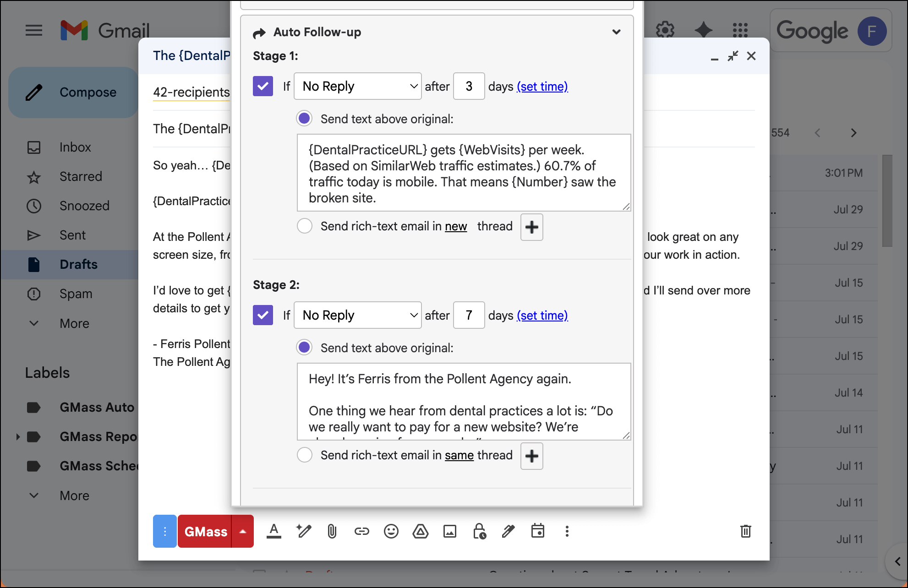The height and width of the screenshot is (588, 908).
Task: Discard draft with the trash icon
Action: click(x=746, y=531)
